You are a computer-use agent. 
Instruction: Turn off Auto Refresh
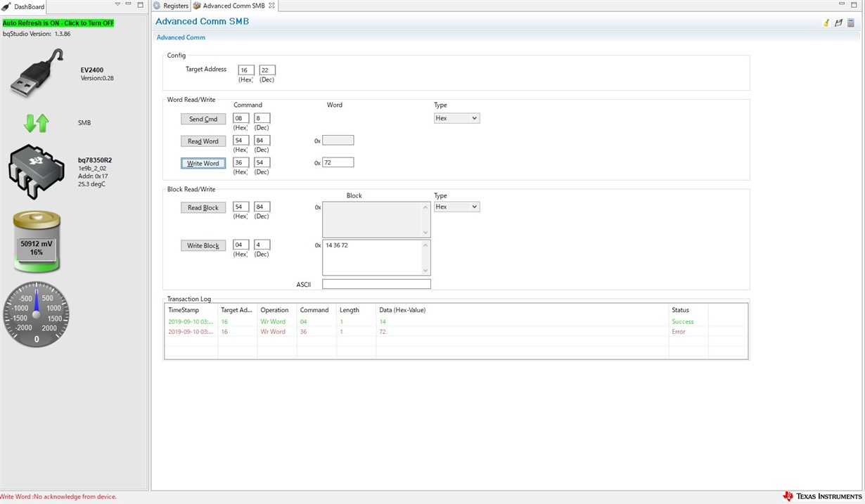click(x=58, y=23)
